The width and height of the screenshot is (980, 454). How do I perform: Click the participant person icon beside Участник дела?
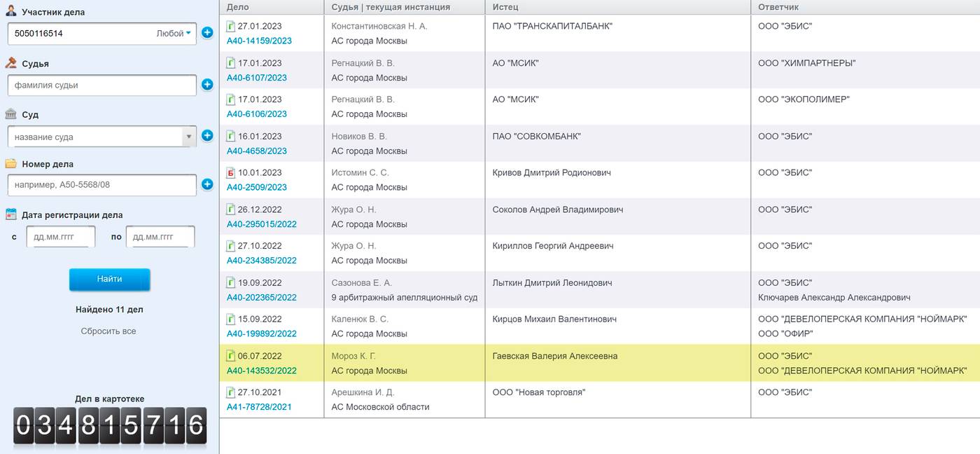[11, 11]
